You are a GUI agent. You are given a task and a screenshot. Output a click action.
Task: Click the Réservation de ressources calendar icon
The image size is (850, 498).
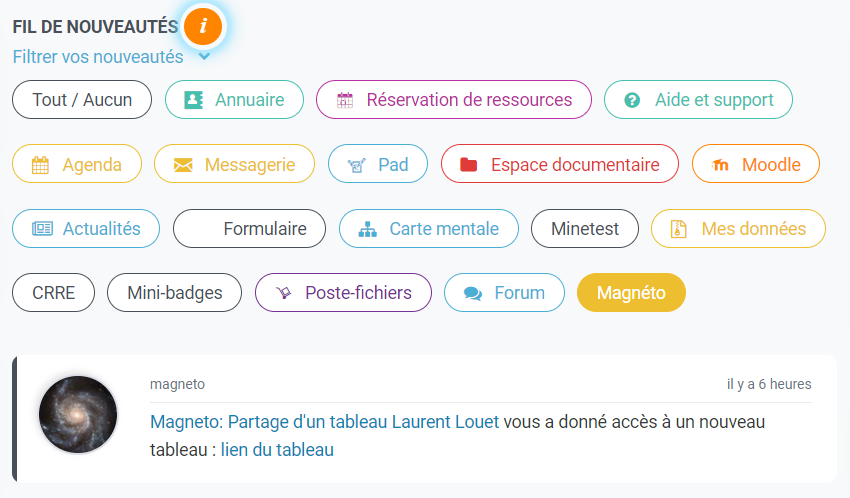(x=345, y=100)
